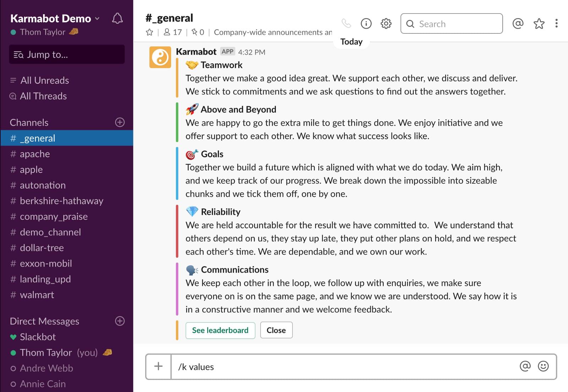Open more options vertical dots menu
Image resolution: width=568 pixels, height=392 pixels.
(556, 23)
